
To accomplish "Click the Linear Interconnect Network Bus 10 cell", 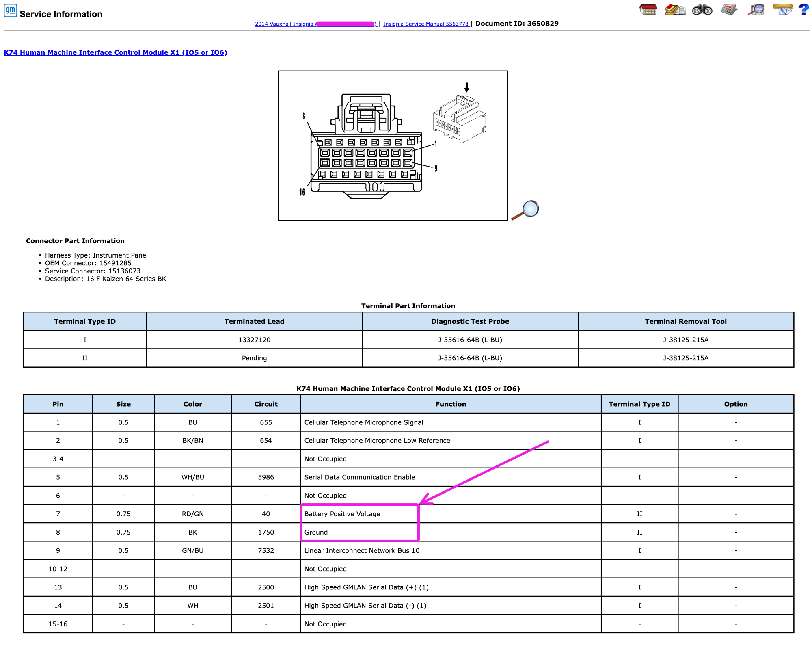I will 451,551.
